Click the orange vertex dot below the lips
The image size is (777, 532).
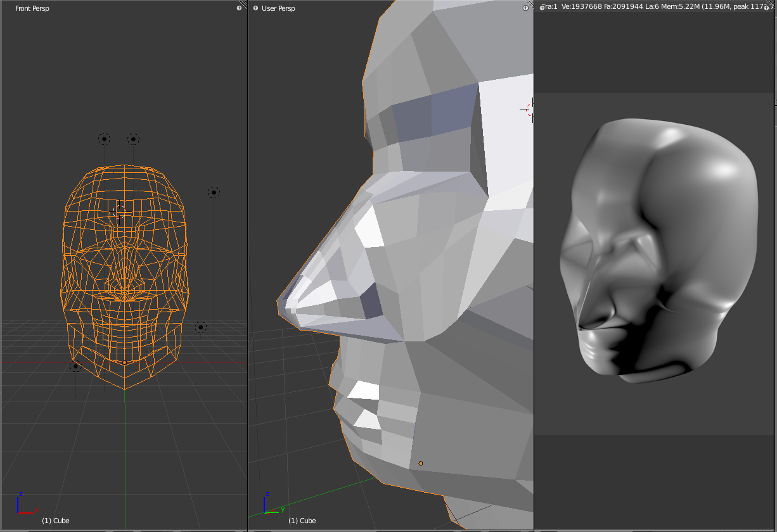pyautogui.click(x=421, y=462)
